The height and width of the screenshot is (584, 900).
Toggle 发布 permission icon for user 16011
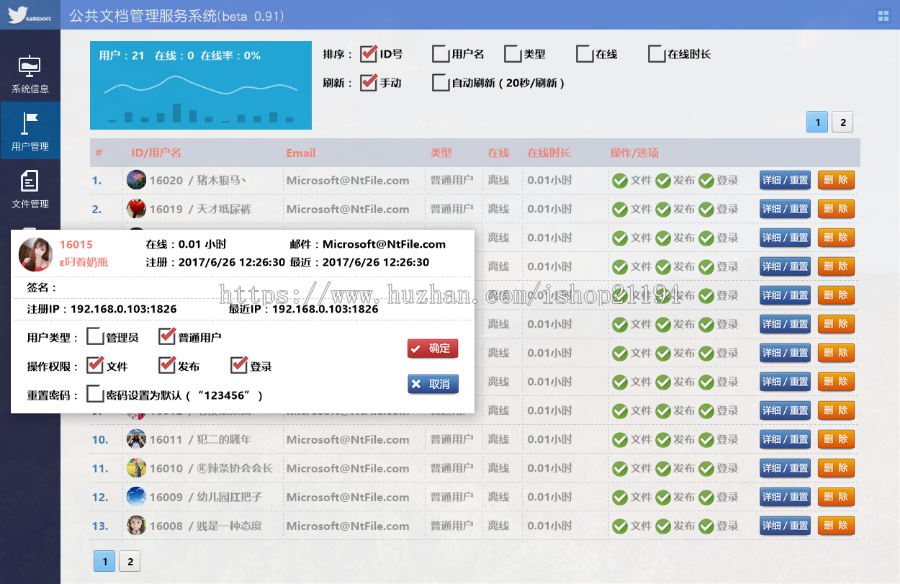click(x=663, y=440)
